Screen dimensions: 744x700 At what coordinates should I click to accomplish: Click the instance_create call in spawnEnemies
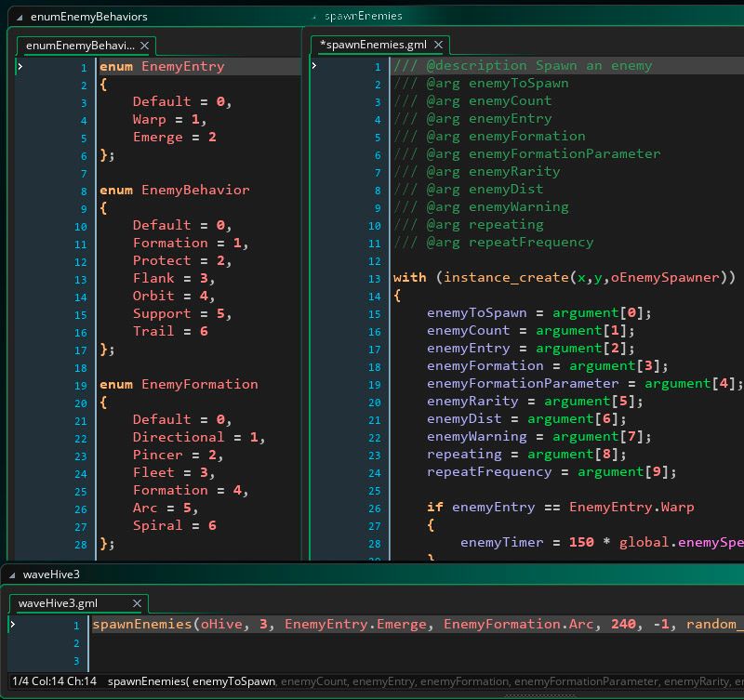[x=505, y=277]
